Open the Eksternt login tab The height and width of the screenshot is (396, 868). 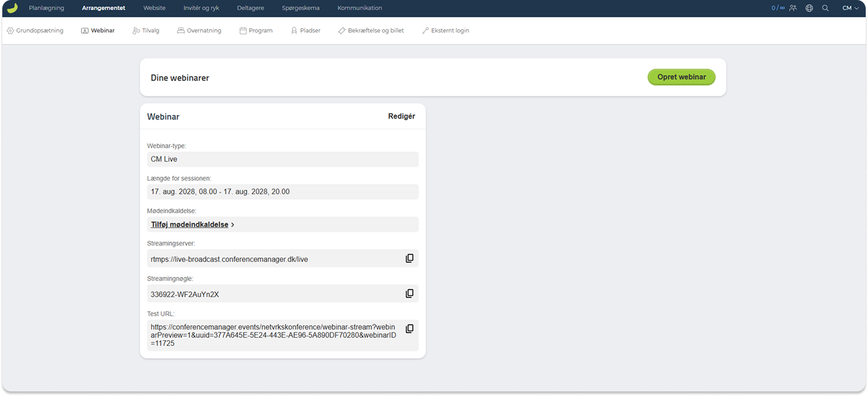(446, 30)
